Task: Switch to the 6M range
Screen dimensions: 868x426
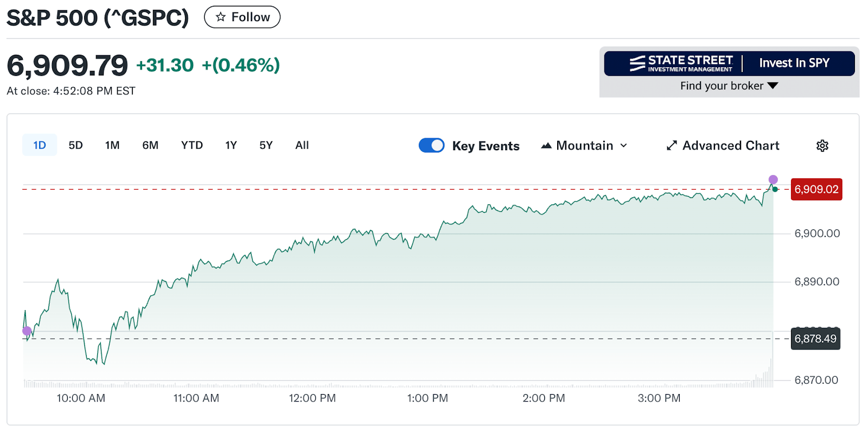Action: coord(150,145)
